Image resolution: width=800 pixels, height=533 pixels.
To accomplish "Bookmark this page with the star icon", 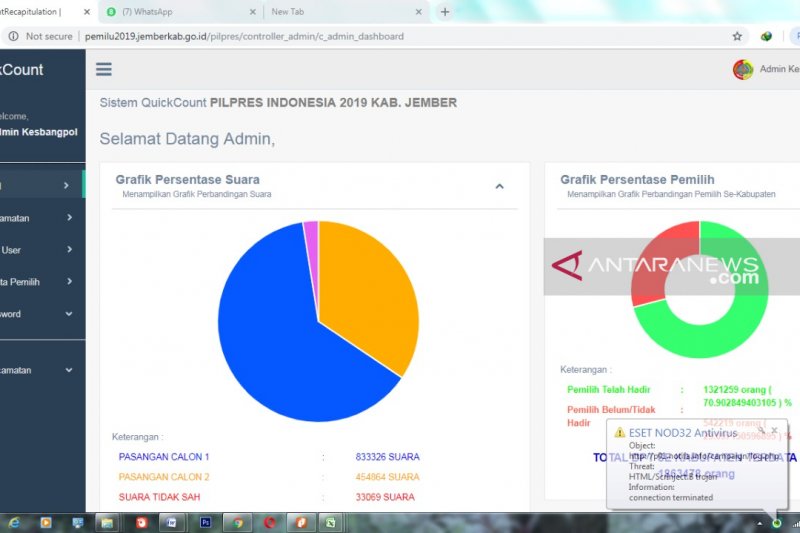I will pyautogui.click(x=737, y=36).
